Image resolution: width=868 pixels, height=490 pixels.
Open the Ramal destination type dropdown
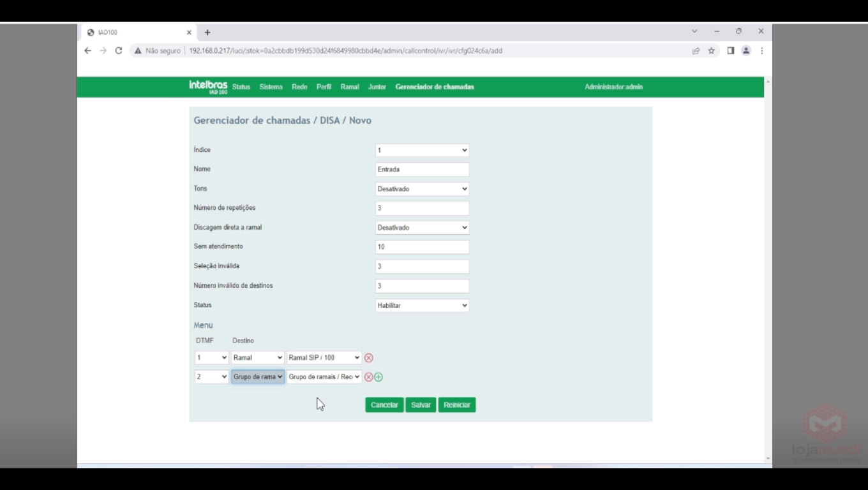pos(258,358)
